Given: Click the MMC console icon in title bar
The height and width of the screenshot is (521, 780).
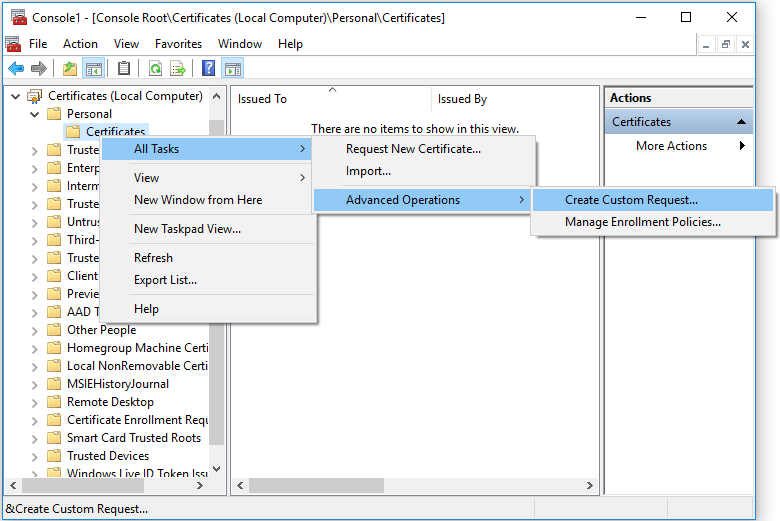Looking at the screenshot, I should [19, 17].
